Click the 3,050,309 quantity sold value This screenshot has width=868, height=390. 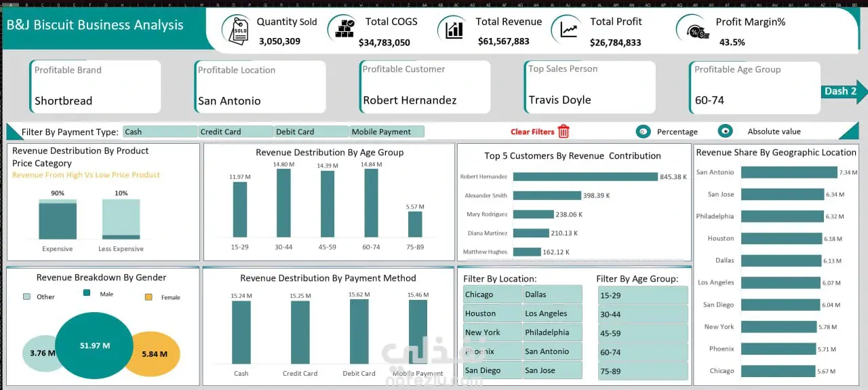pos(279,41)
